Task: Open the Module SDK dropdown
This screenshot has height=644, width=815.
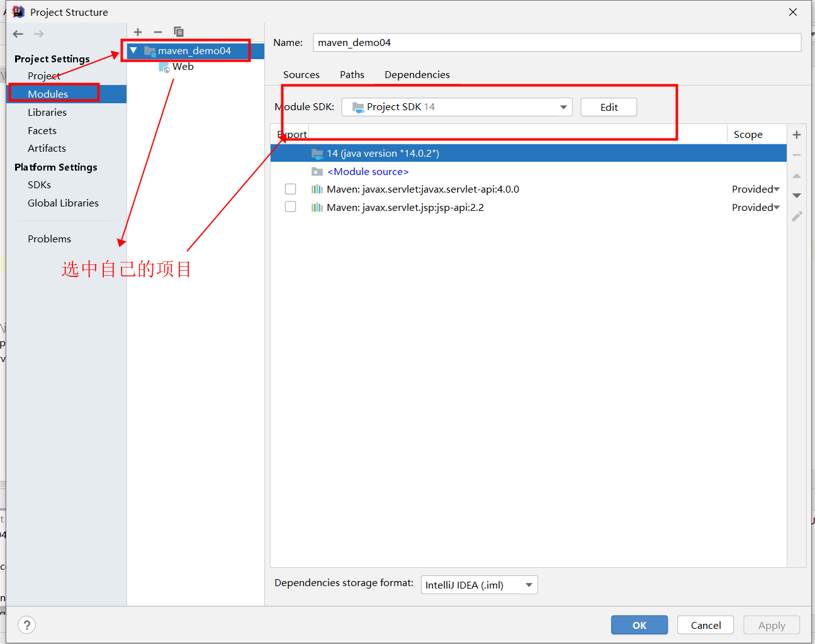Action: pos(457,107)
